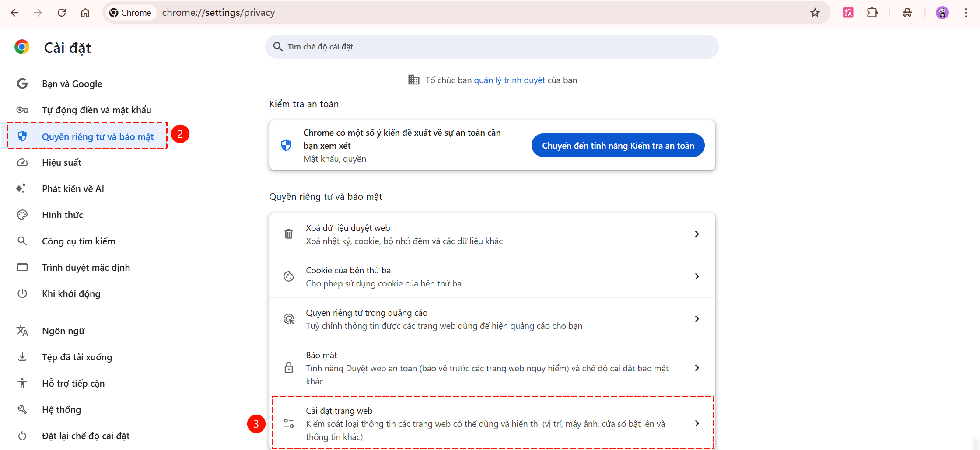980x450 pixels.
Task: Go to the home page icon
Action: (85, 13)
